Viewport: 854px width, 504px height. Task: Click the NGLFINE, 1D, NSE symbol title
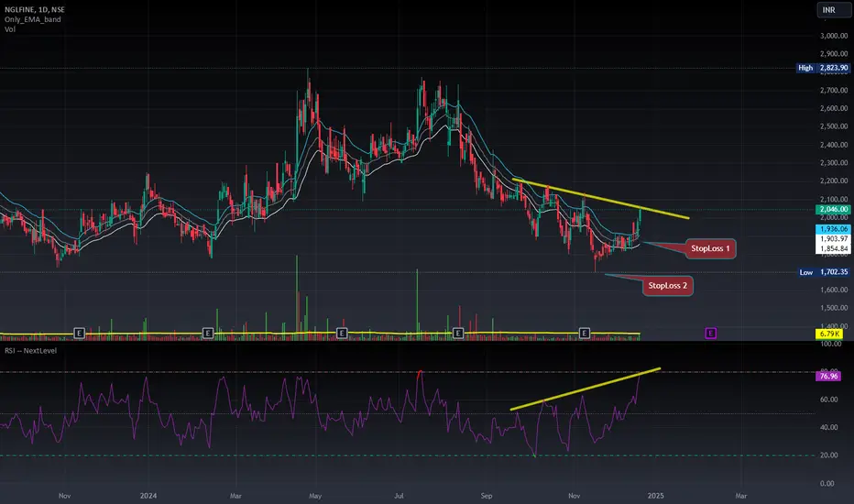[x=34, y=9]
